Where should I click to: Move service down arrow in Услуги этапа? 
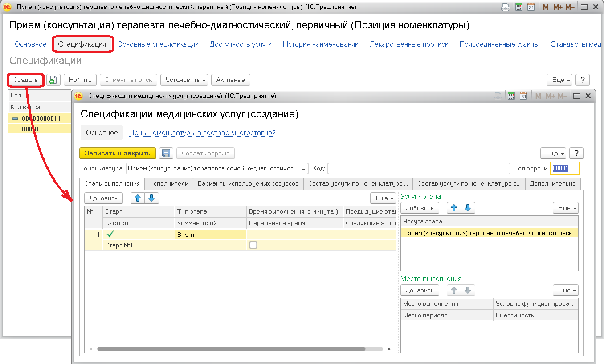[x=468, y=208]
